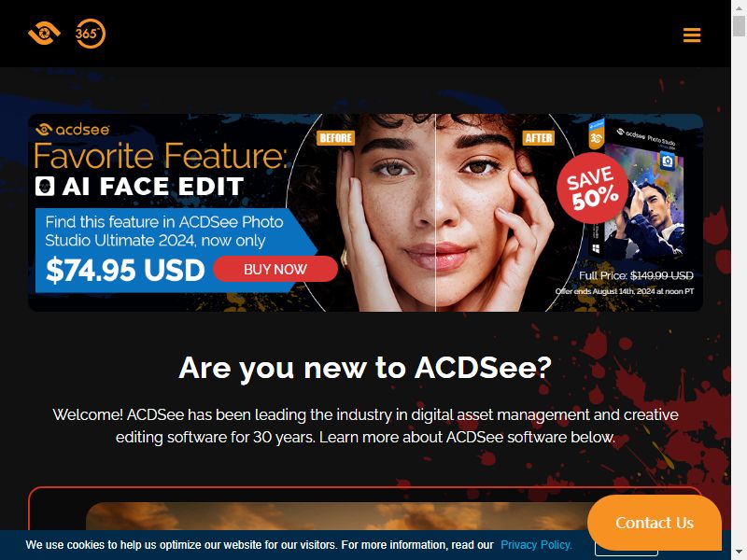This screenshot has width=747, height=560.
Task: Click the orange AFTER label tag
Action: pos(539,138)
